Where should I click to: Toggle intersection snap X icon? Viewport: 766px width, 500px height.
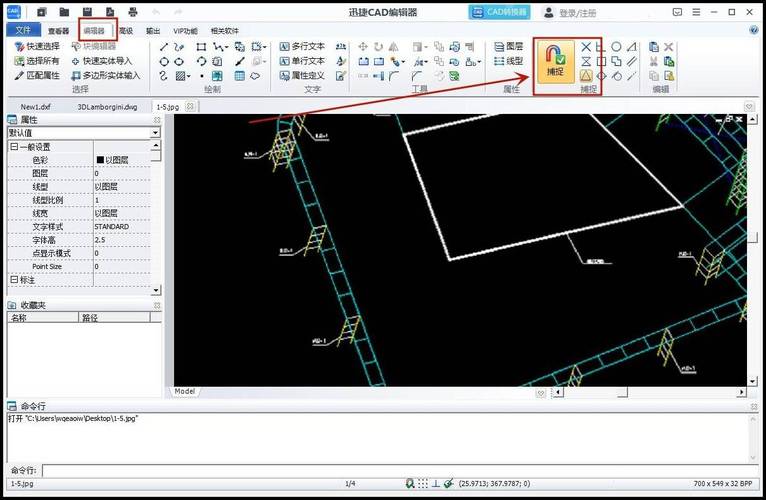(586, 47)
